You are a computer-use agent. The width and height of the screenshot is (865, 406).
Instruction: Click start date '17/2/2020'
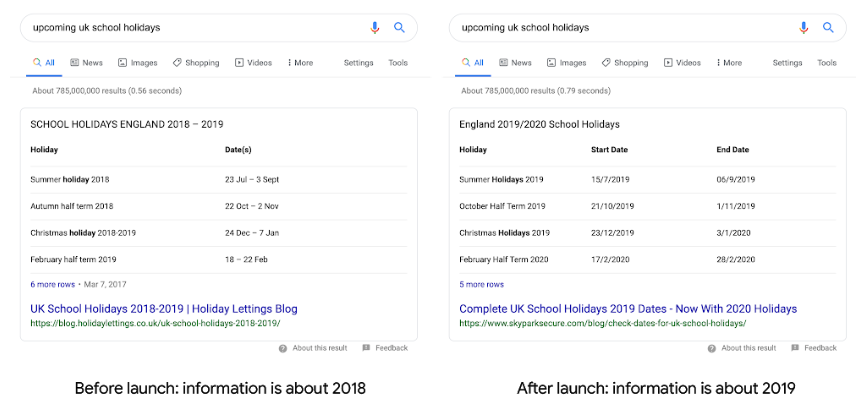610,259
